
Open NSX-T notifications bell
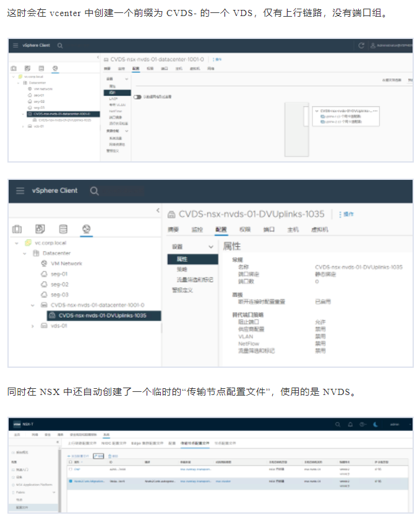(x=350, y=424)
